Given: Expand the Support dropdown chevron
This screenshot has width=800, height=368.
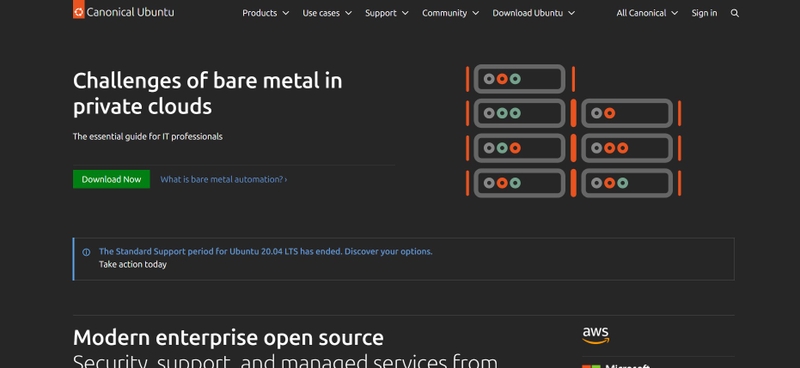Looking at the screenshot, I should click(x=405, y=13).
